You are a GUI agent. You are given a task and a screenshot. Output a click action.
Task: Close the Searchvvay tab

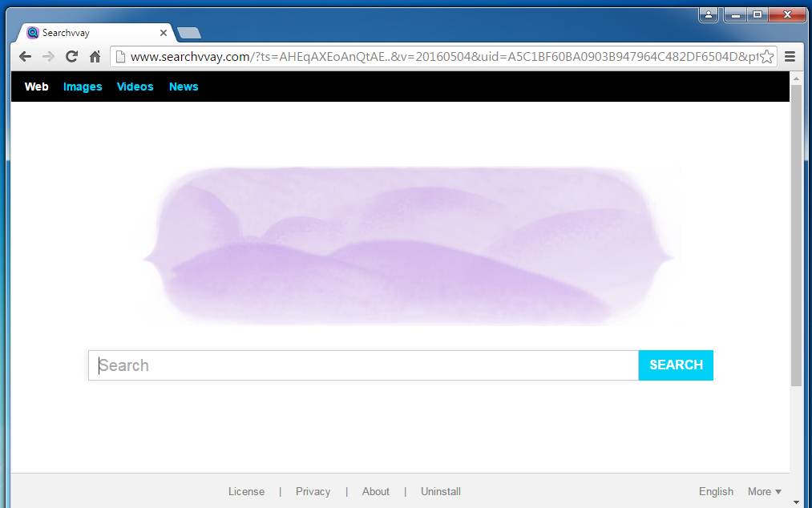click(x=164, y=33)
